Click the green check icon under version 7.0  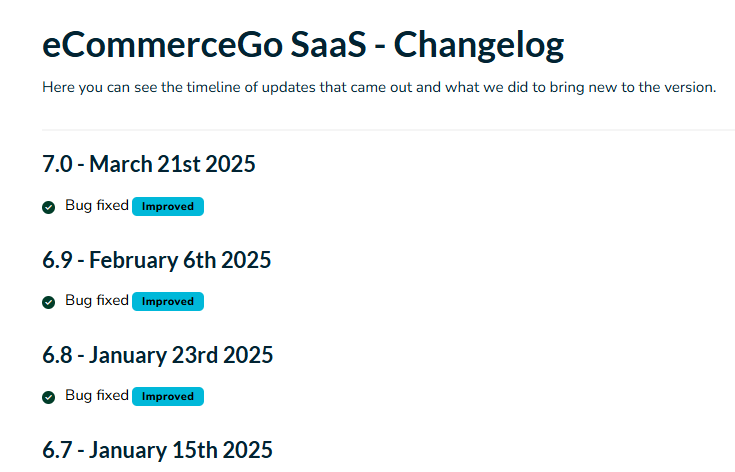click(48, 207)
